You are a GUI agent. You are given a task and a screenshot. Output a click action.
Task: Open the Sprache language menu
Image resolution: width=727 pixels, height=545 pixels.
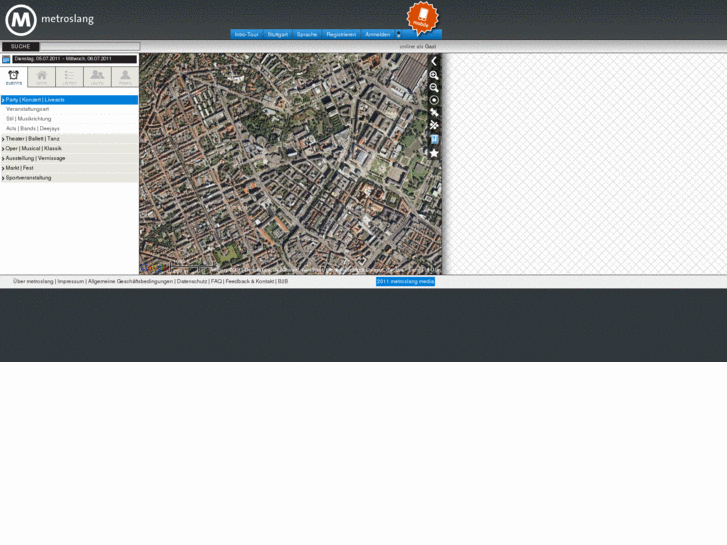coord(307,34)
